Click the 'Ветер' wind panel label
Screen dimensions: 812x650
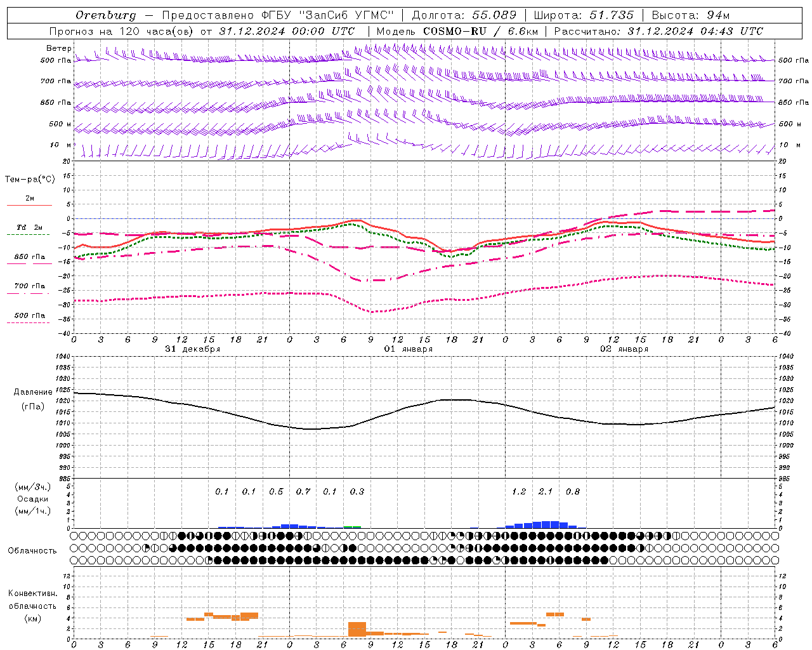pos(59,48)
